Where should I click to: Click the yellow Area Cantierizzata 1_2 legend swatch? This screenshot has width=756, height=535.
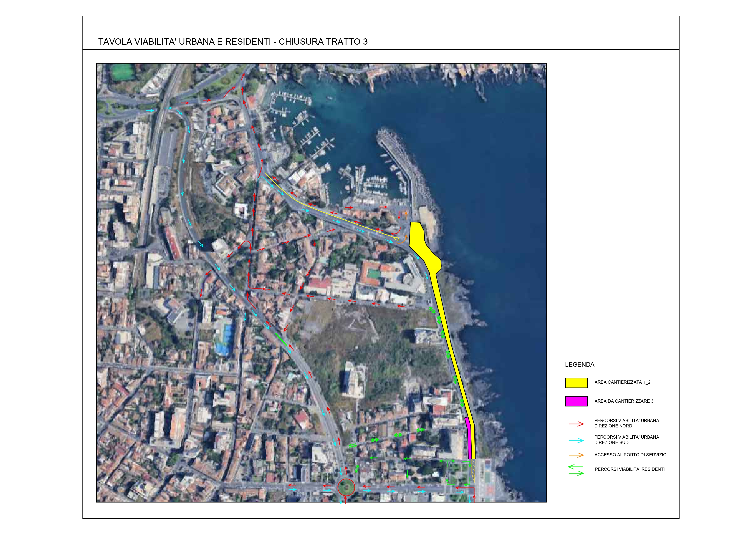point(576,382)
